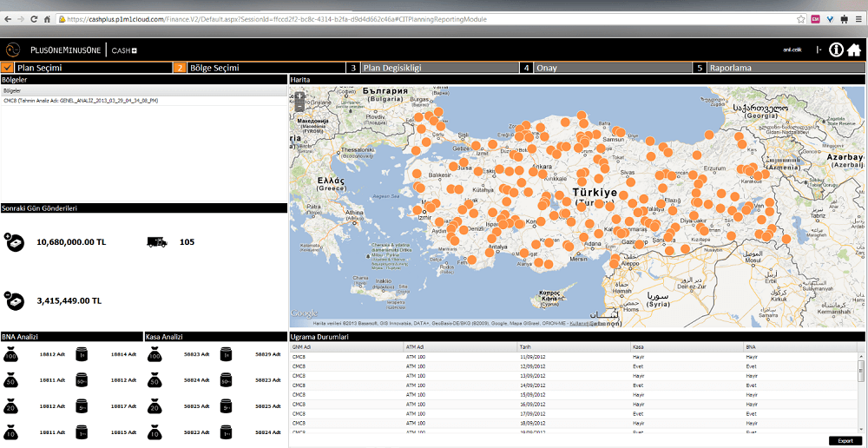868x448 pixels.
Task: Select the CMC8 region row in Bölgeler
Action: [x=81, y=101]
